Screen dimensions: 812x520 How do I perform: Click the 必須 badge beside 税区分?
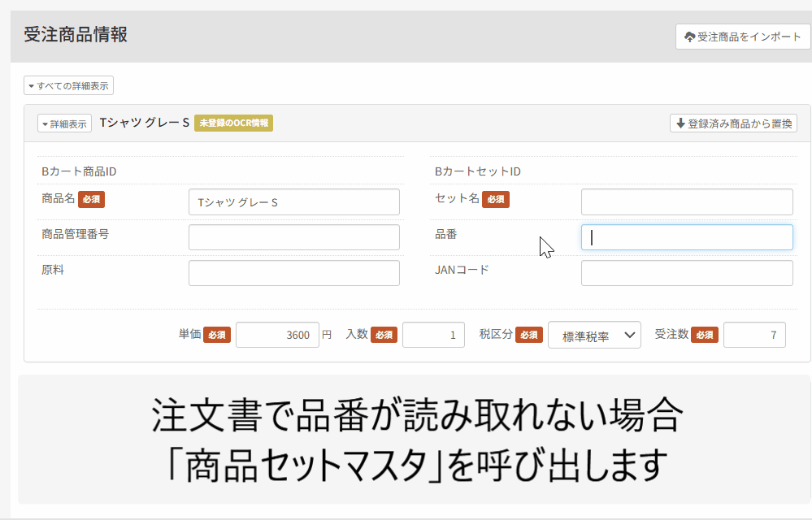[529, 335]
